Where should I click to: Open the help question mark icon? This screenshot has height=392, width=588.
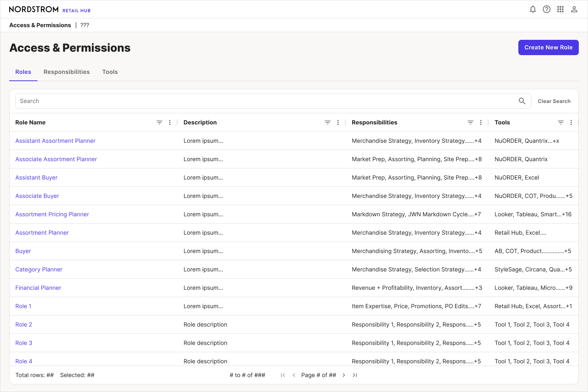[x=547, y=9]
